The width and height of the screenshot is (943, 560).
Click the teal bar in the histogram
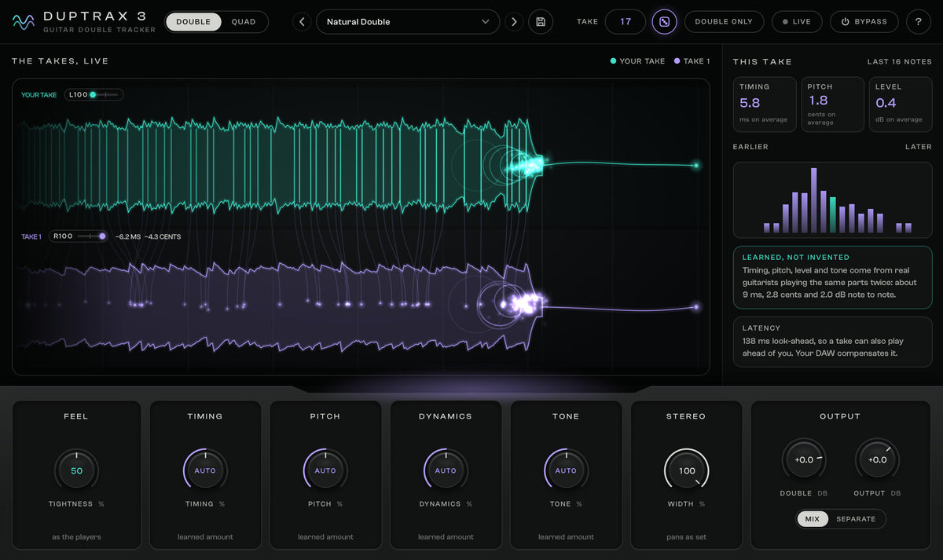(x=832, y=214)
